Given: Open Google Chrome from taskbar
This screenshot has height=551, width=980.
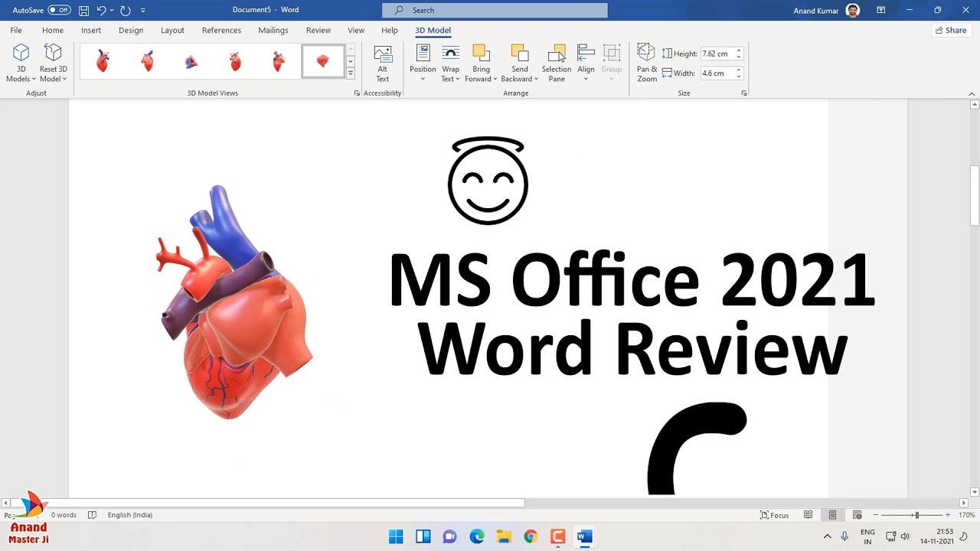Looking at the screenshot, I should (531, 536).
